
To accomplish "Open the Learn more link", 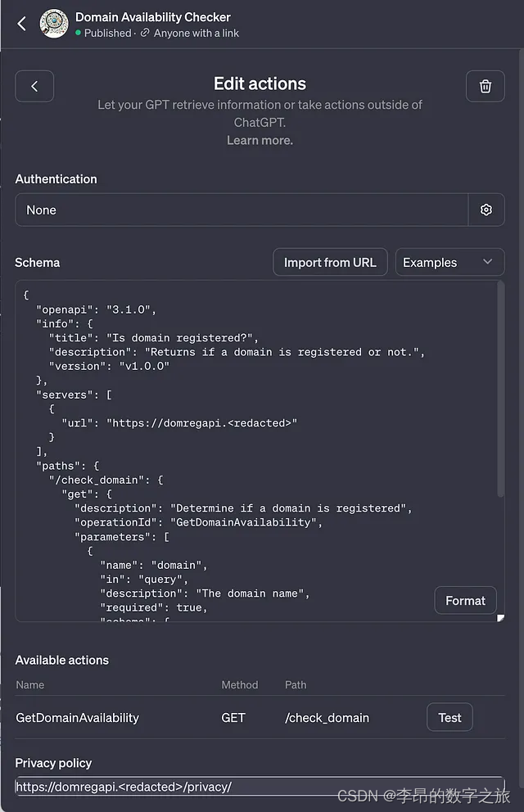I will pyautogui.click(x=260, y=140).
